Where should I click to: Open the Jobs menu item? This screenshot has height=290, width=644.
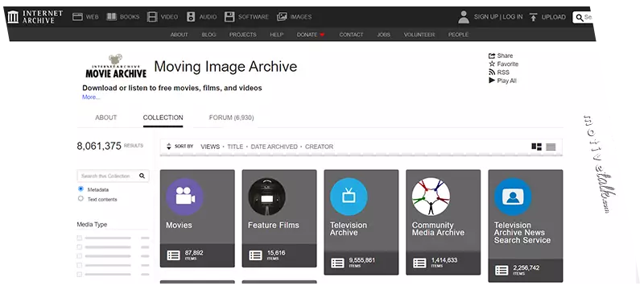pyautogui.click(x=384, y=35)
